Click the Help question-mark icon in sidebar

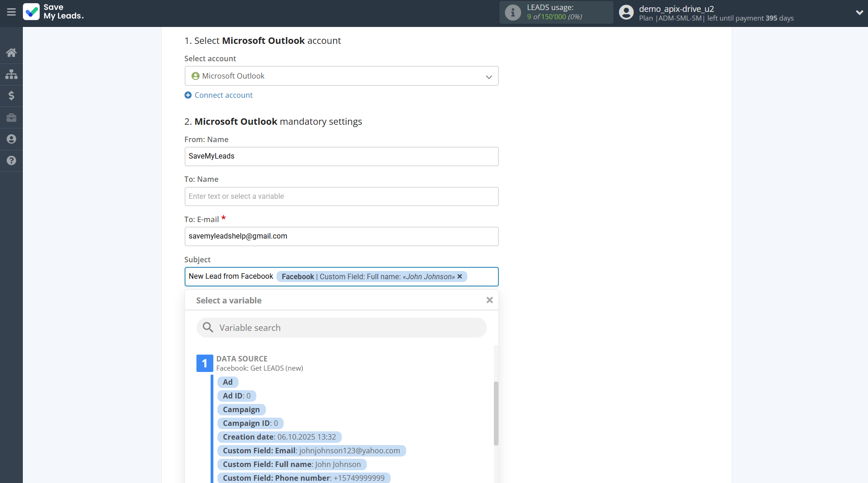11,161
